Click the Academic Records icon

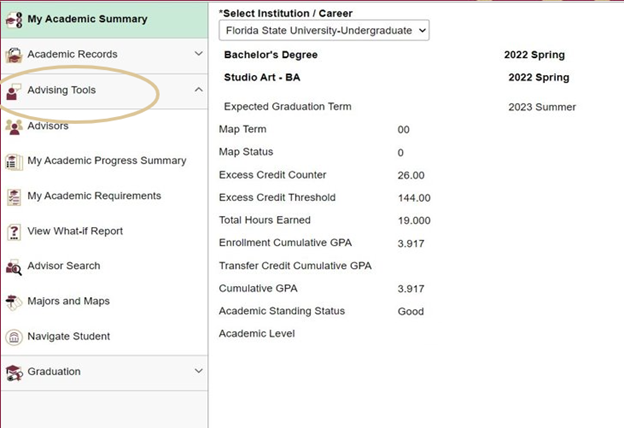14,55
